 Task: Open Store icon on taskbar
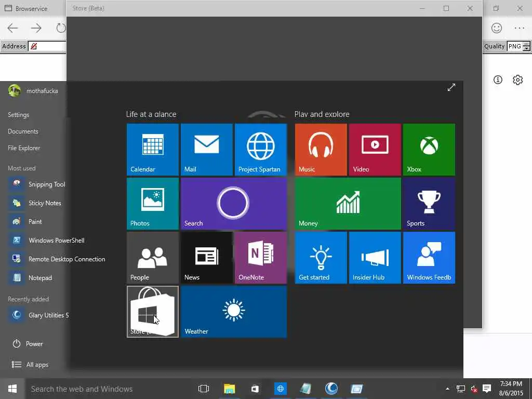tap(255, 389)
